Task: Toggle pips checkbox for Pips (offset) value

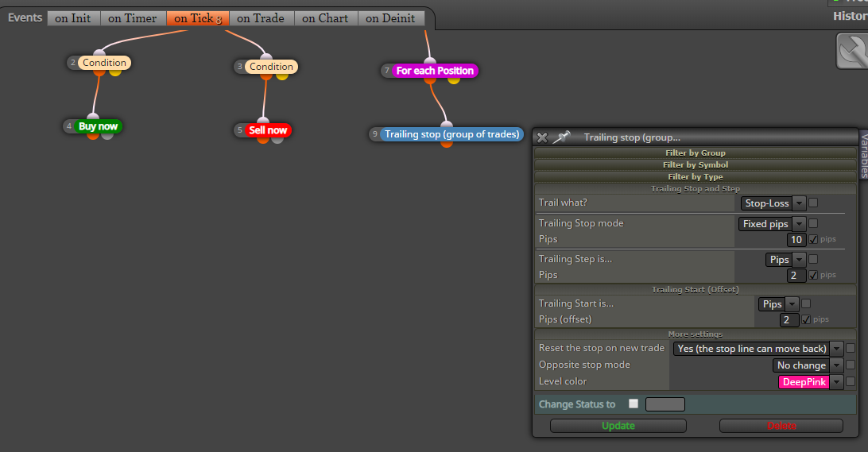Action: pos(806,320)
